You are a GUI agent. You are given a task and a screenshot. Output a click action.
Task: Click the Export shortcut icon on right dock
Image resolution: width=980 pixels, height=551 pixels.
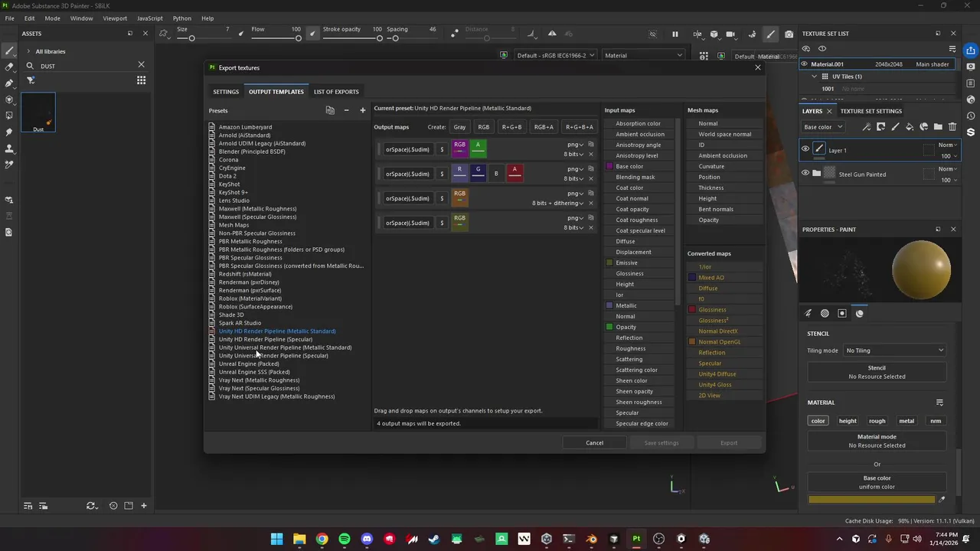click(x=970, y=51)
